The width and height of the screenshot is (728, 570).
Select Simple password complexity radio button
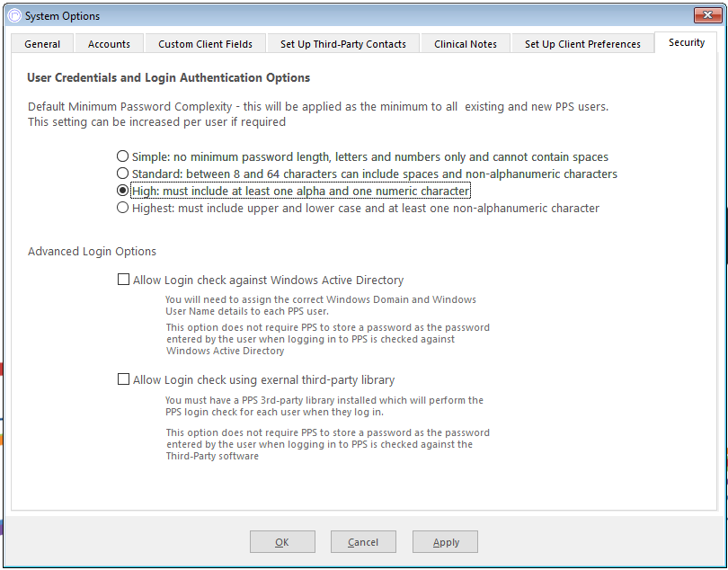[x=122, y=156]
